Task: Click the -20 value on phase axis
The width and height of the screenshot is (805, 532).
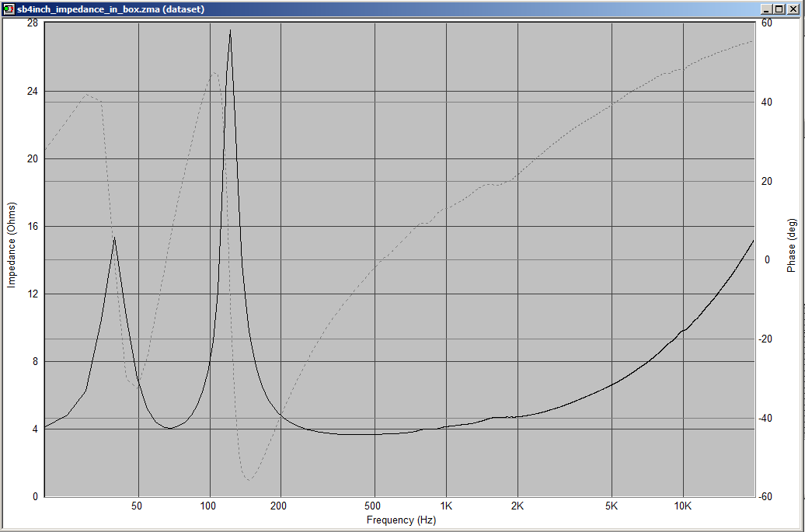Action: (765, 339)
